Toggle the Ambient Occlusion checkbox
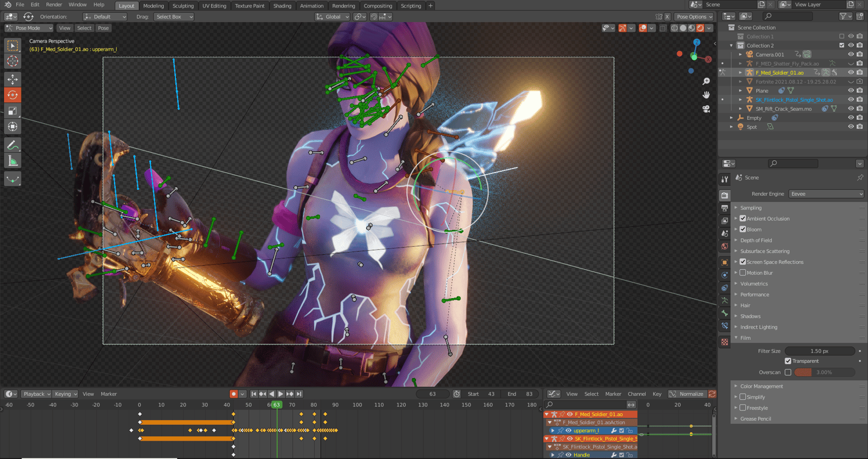The height and width of the screenshot is (459, 868). click(x=743, y=219)
